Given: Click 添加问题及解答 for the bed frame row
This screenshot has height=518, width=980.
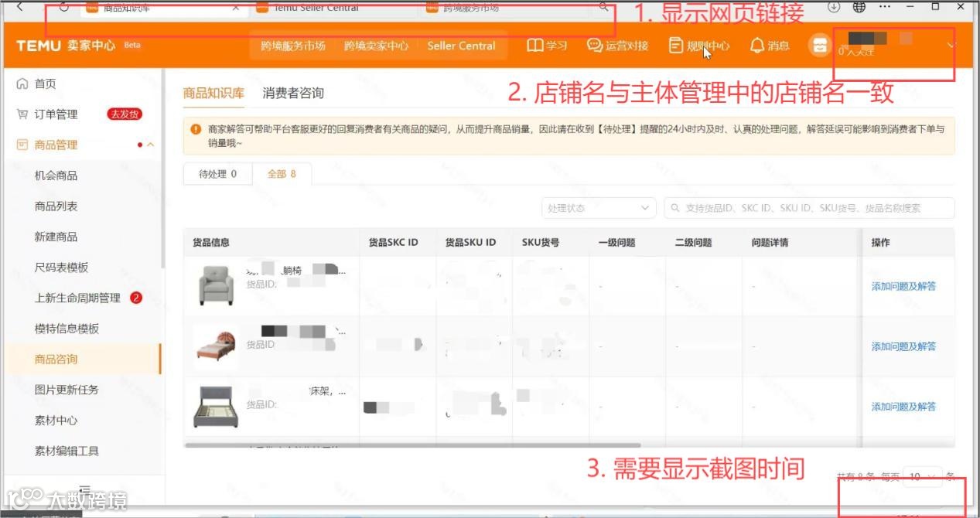Looking at the screenshot, I should coord(903,407).
